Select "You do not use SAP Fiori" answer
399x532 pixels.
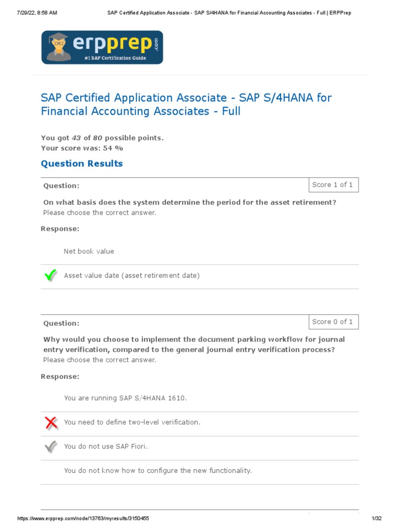[x=106, y=446]
